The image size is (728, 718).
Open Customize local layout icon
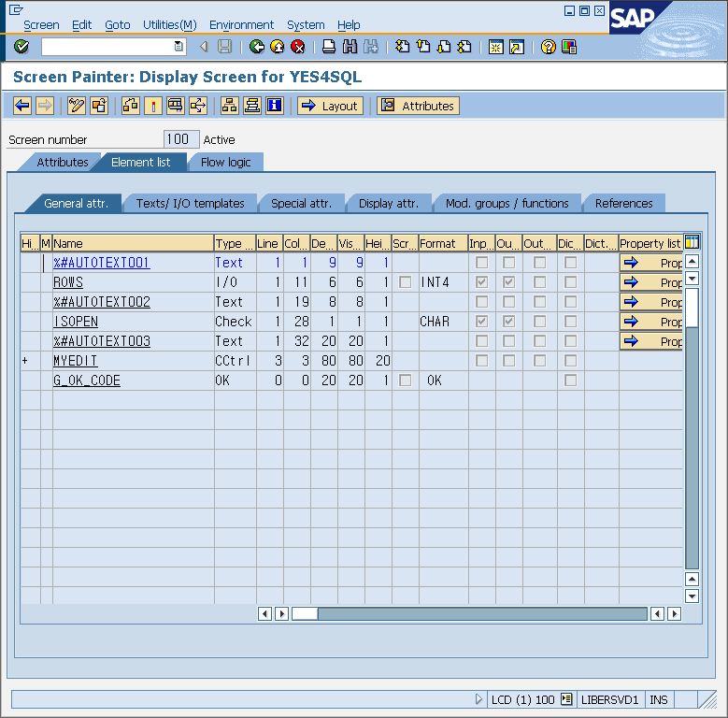pos(569,47)
